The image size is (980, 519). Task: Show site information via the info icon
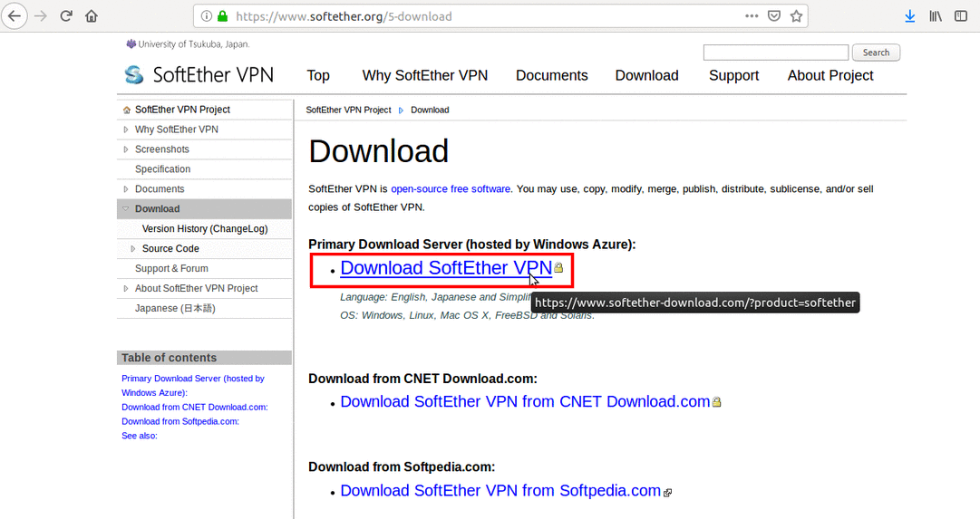[x=207, y=16]
